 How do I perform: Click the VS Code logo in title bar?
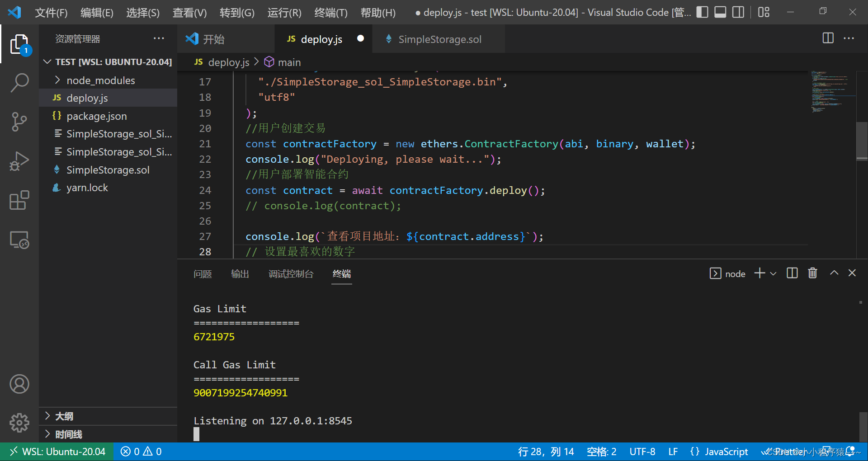click(x=14, y=12)
